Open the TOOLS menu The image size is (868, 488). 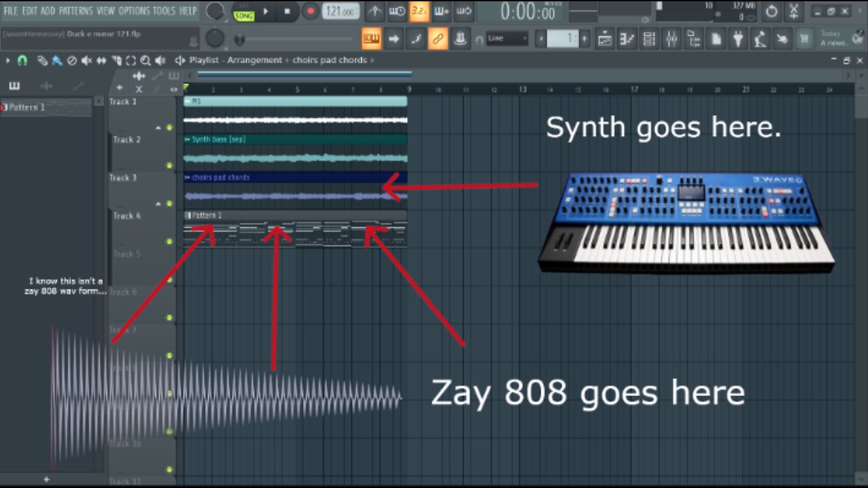pos(163,11)
